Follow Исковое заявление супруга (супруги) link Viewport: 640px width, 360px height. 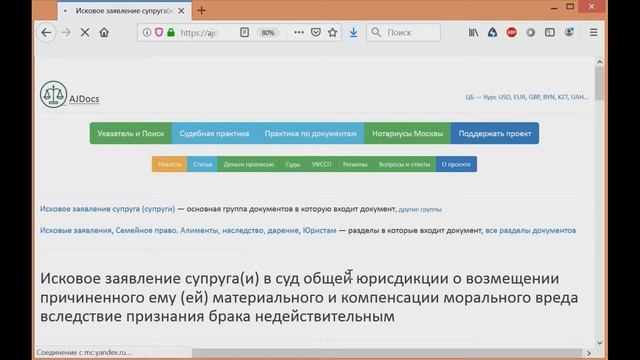pyautogui.click(x=107, y=209)
